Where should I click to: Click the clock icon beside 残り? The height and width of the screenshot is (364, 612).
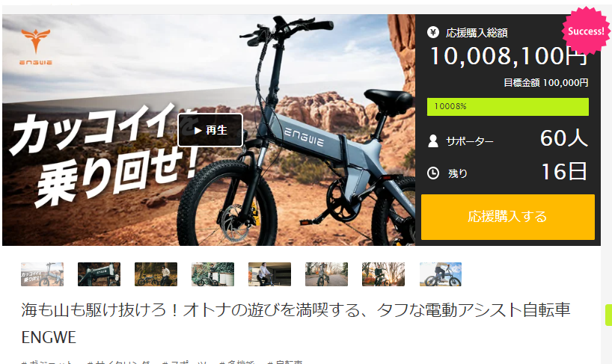click(x=433, y=173)
